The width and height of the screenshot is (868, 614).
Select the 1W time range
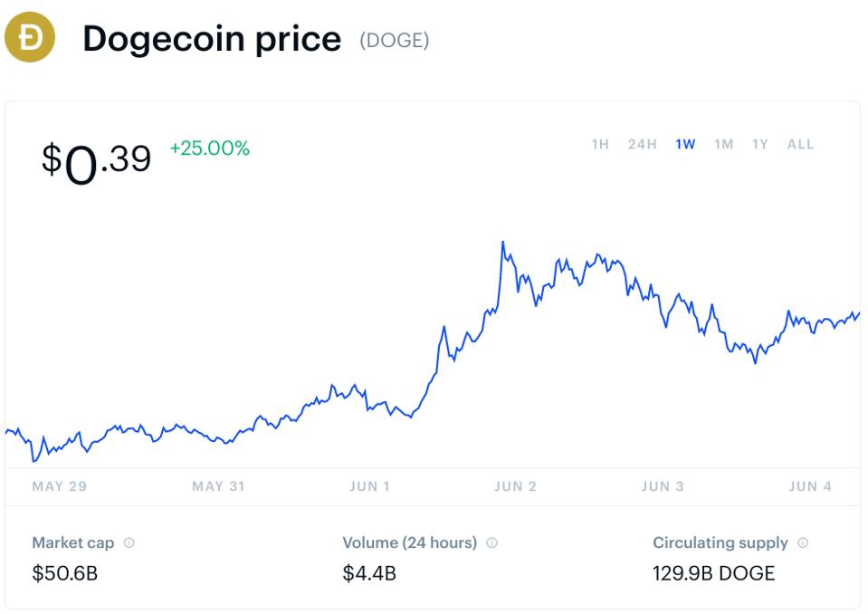point(685,145)
